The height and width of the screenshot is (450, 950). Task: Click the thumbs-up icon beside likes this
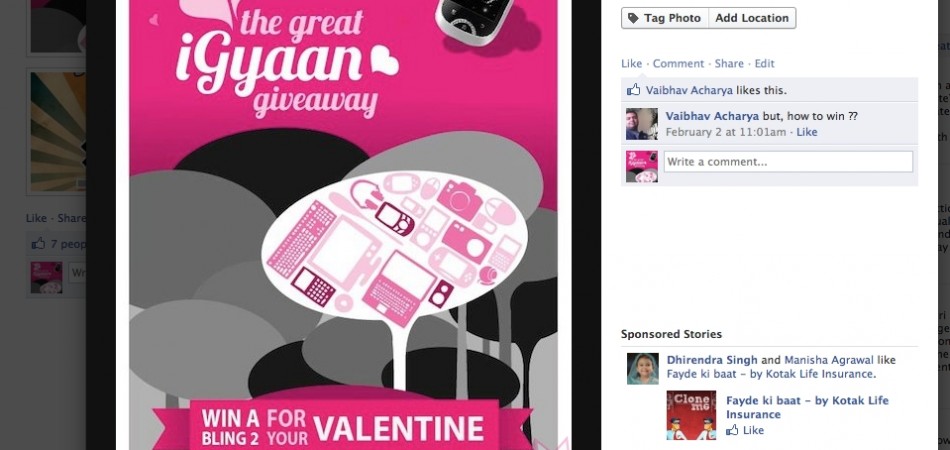click(x=634, y=90)
